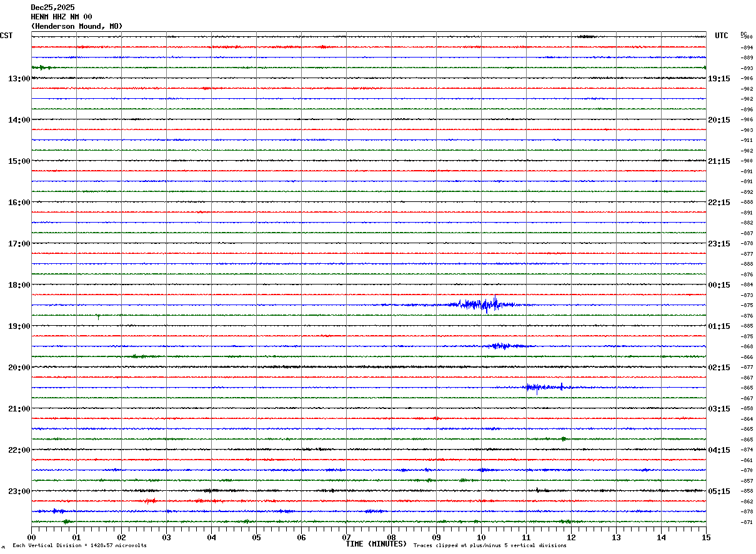Click the DC offset value -889
The width and height of the screenshot is (756, 554).
pyautogui.click(x=747, y=58)
